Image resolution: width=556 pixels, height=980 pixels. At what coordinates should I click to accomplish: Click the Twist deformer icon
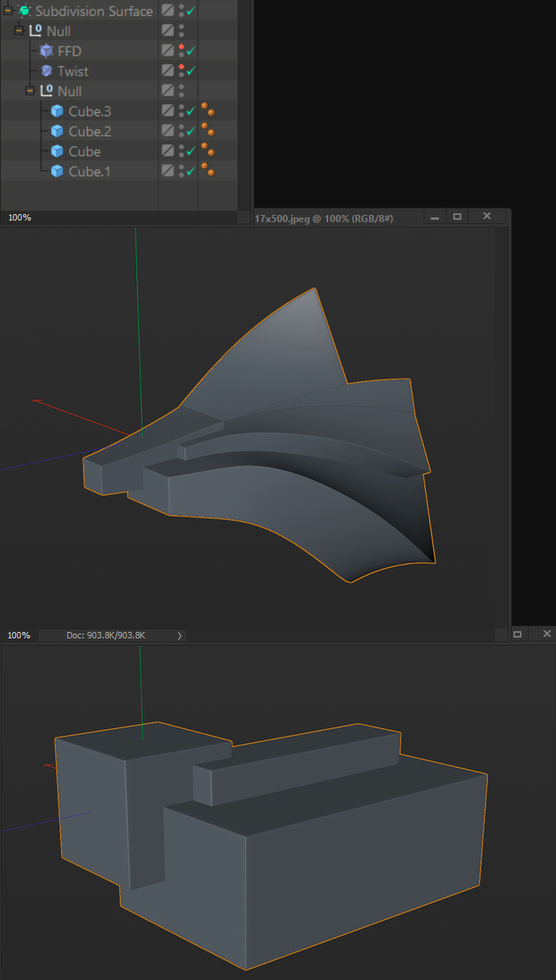[47, 71]
